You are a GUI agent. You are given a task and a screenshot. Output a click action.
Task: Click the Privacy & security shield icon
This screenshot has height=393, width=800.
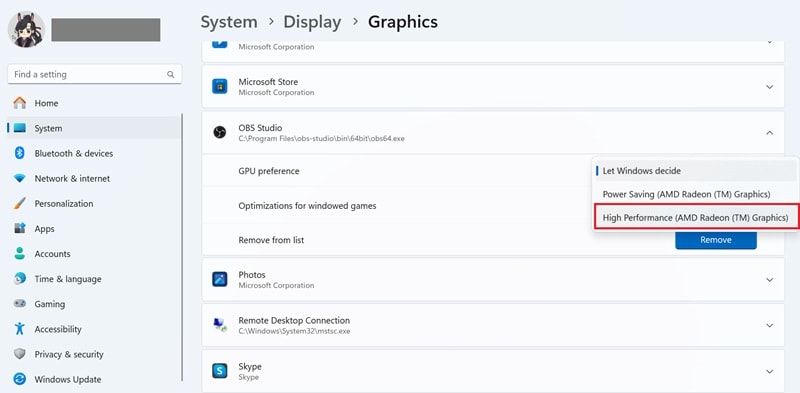click(19, 354)
